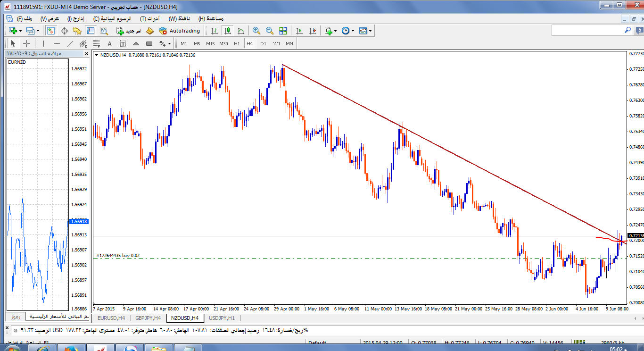
Task: Switch timeframe to M5
Action: click(x=197, y=43)
